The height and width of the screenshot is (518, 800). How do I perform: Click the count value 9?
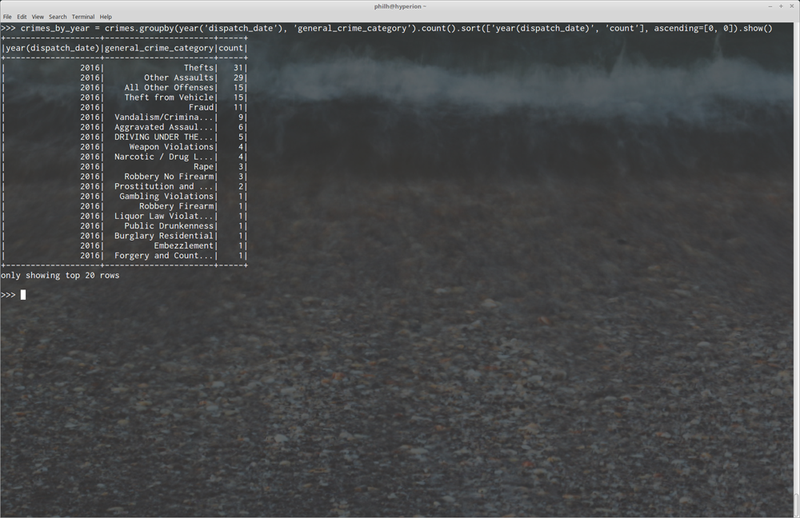(x=241, y=117)
